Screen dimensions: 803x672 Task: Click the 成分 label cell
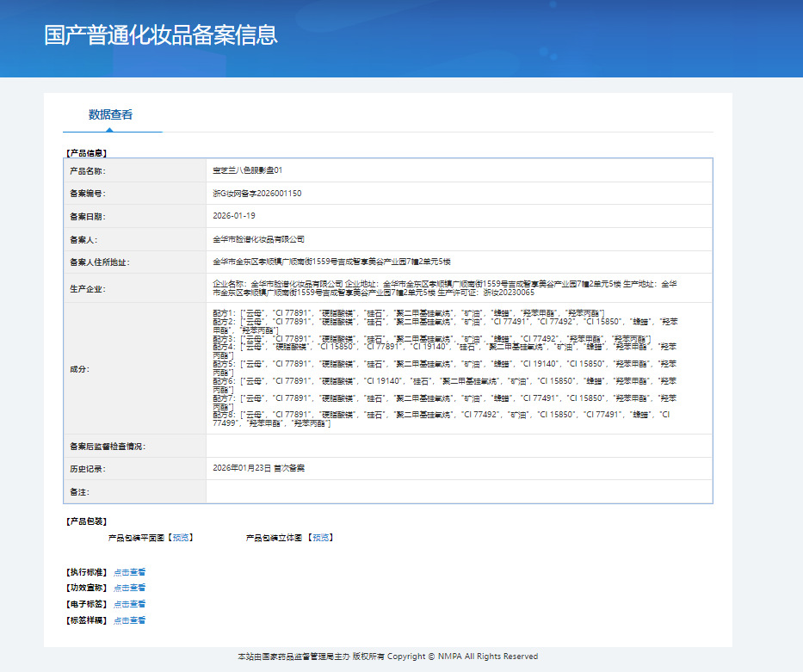coord(134,368)
